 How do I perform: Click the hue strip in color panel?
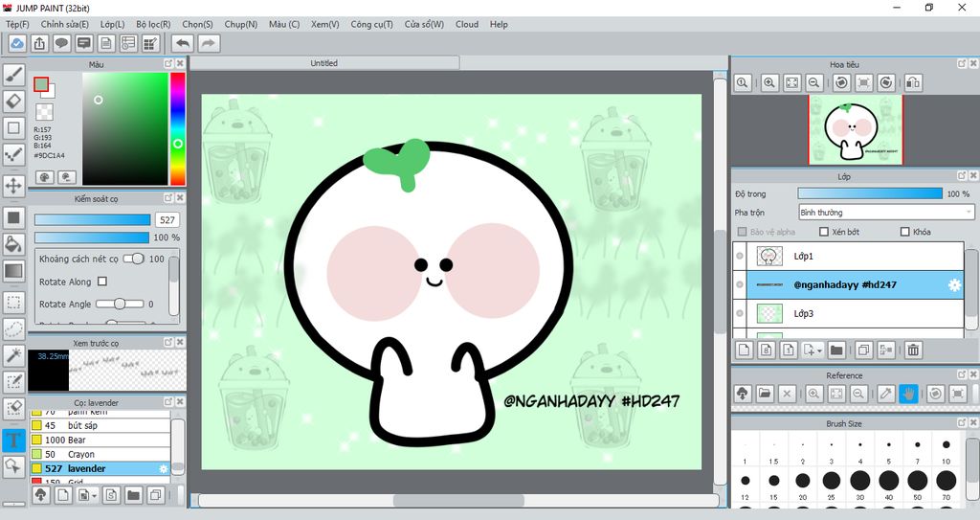coord(177,129)
